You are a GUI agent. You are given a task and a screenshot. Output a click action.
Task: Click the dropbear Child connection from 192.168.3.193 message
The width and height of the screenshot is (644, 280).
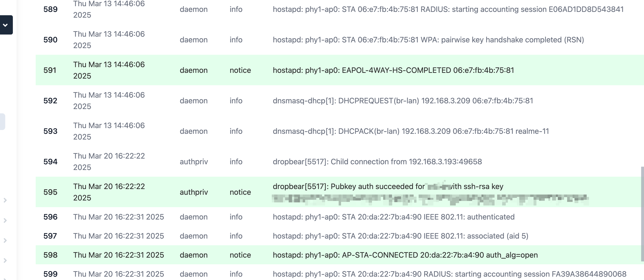[x=377, y=161]
